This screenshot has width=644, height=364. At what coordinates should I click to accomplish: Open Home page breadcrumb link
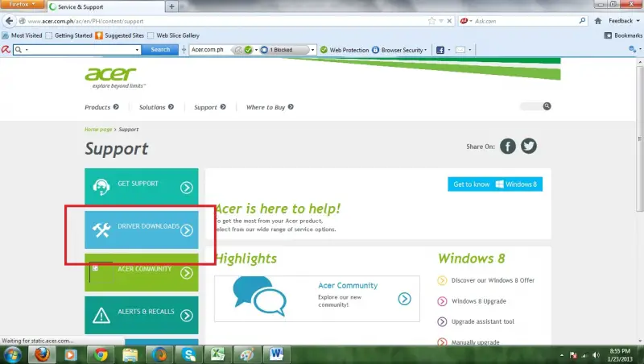click(x=98, y=129)
